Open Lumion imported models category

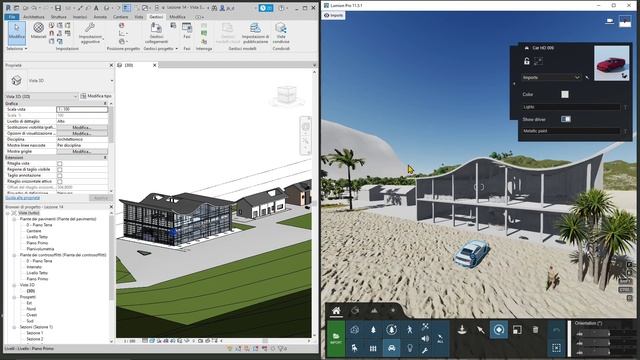(355, 330)
